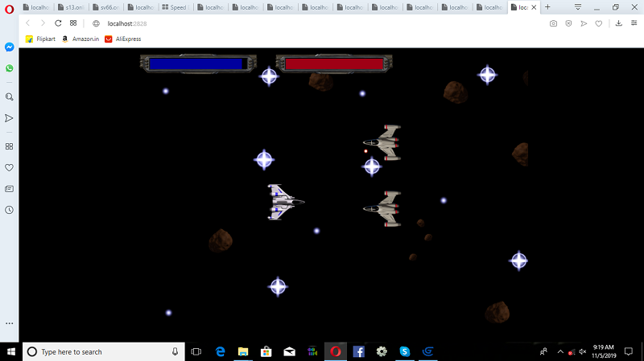Click the lower red enemy spaceship
The width and height of the screenshot is (644, 361).
[382, 208]
